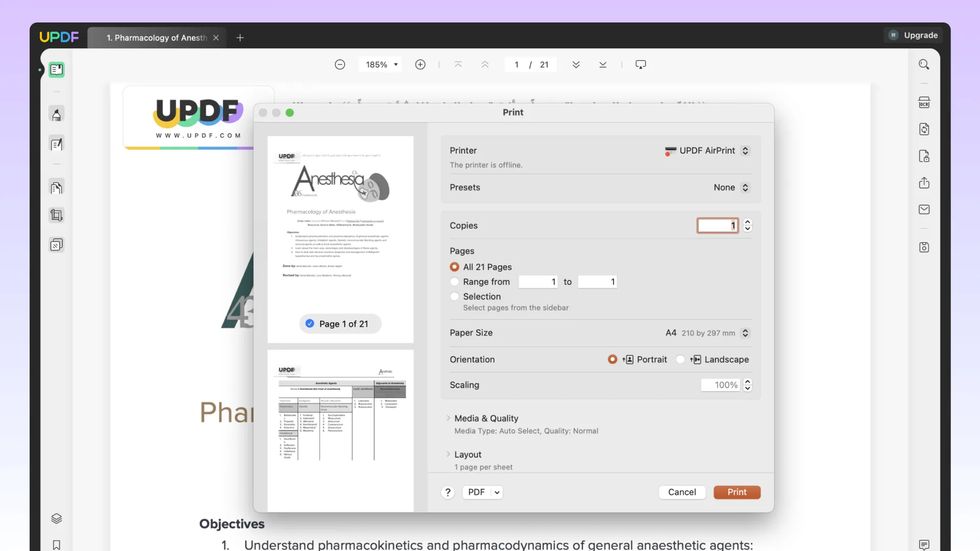Viewport: 980px width, 551px height.
Task: Click the Layers/Sticker icon in UPDF sidebar
Action: point(57,518)
